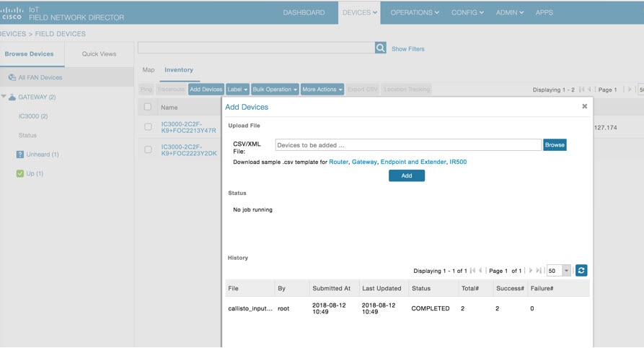Collapse the GATEWAY (2) tree node
This screenshot has height=348, width=644.
click(x=4, y=97)
